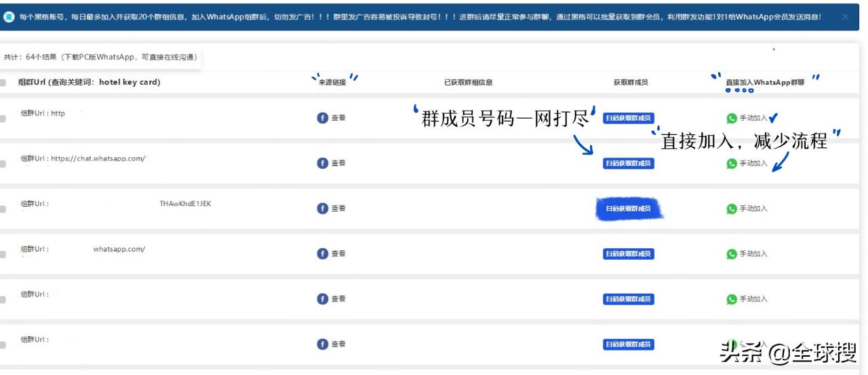Open the Facebook source icon in the 'THAwKhdE1JEK' row
Viewport: 868px width, 375px height.
pyautogui.click(x=323, y=208)
